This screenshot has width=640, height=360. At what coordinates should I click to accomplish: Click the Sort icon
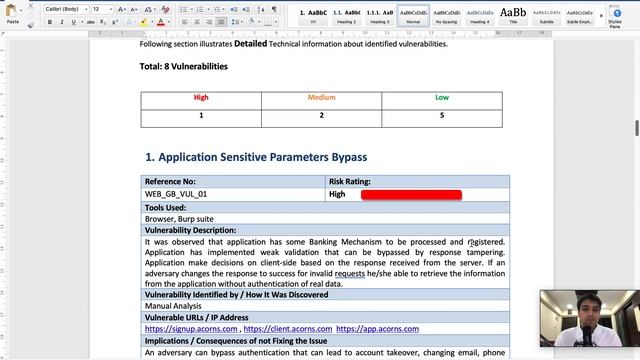click(261, 9)
